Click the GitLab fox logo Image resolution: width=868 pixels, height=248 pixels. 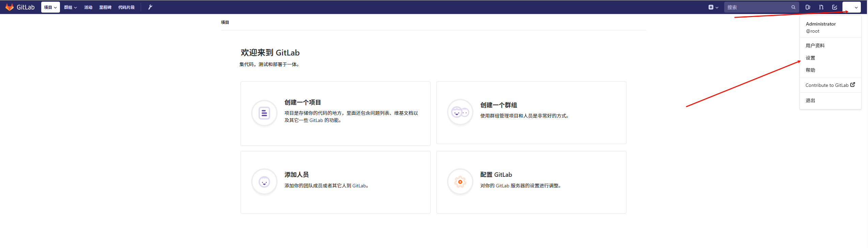[x=10, y=7]
